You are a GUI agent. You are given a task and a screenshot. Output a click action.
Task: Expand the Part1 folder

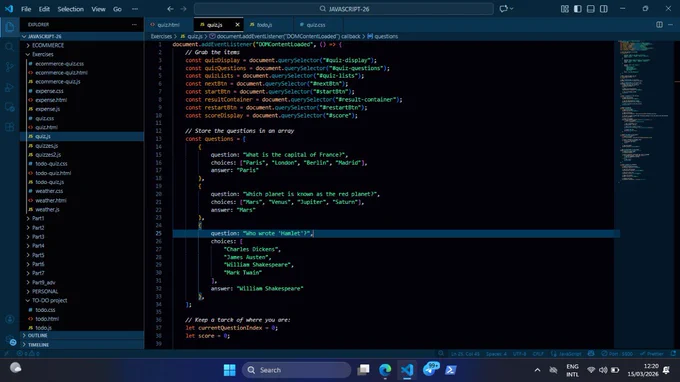click(x=82, y=218)
